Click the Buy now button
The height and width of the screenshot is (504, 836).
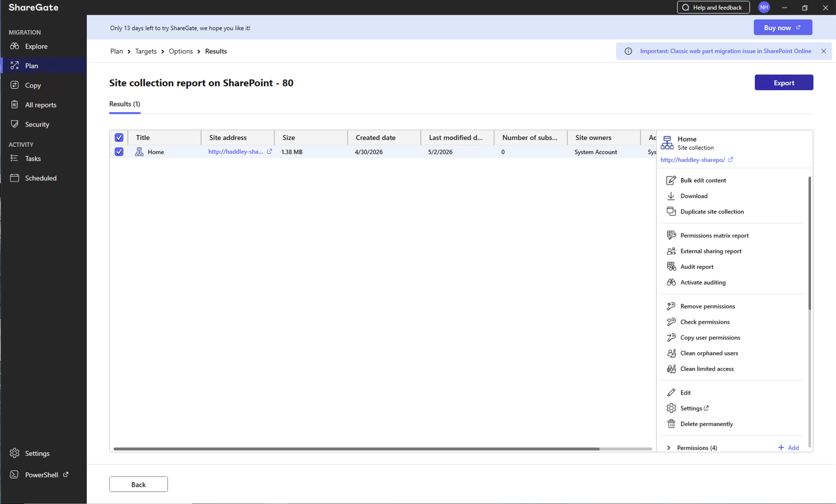pyautogui.click(x=783, y=27)
